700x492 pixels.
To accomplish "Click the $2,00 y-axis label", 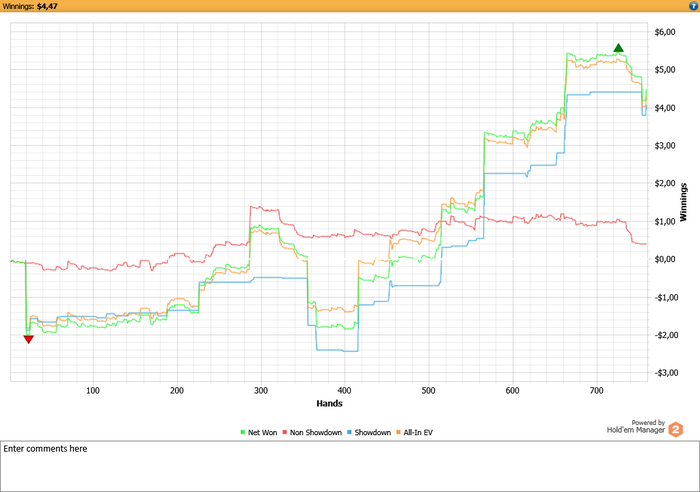I will [x=665, y=183].
